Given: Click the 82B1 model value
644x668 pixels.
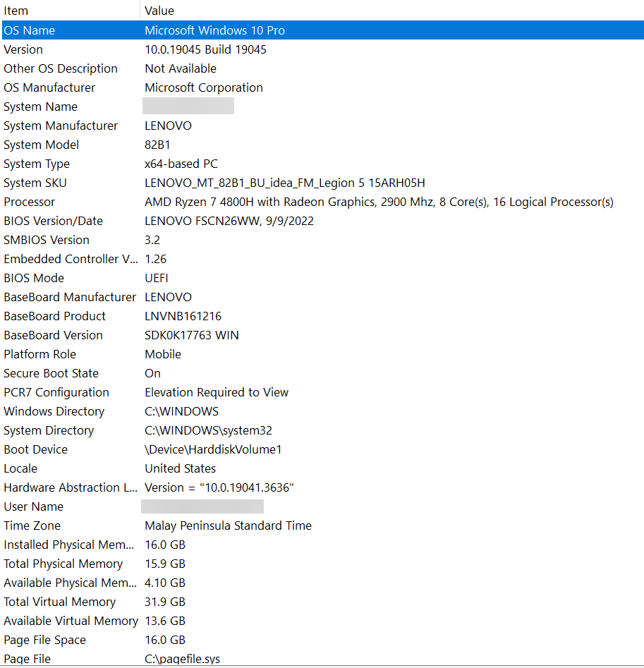Looking at the screenshot, I should pyautogui.click(x=157, y=145).
